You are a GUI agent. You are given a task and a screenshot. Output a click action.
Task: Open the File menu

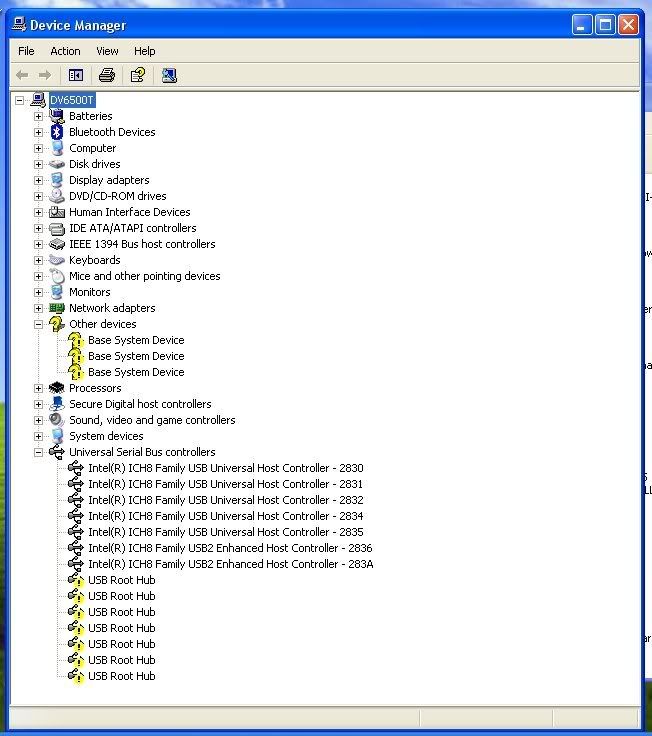click(26, 51)
